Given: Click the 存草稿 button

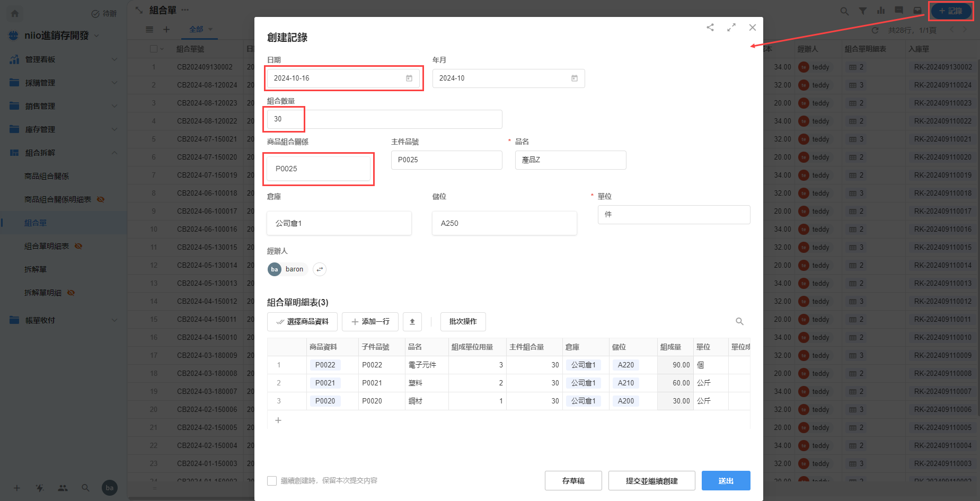Looking at the screenshot, I should click(573, 481).
